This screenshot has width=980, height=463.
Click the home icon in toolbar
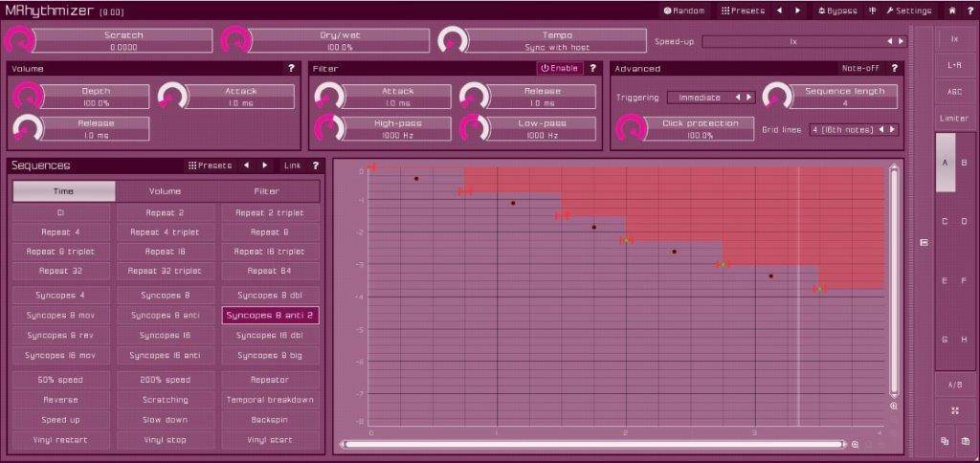[x=952, y=11]
